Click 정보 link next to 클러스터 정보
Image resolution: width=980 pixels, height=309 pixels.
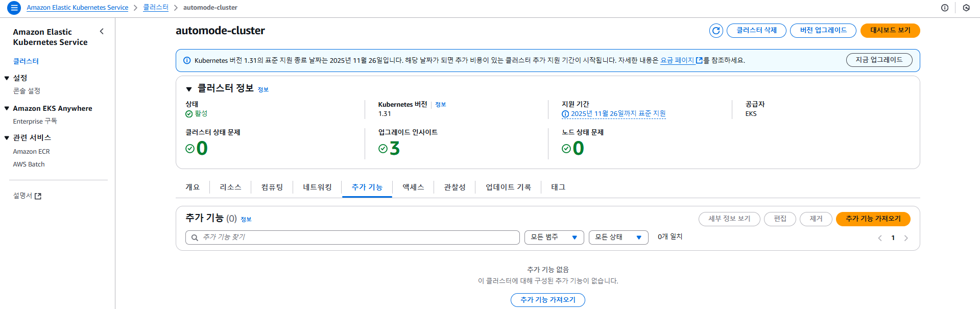point(263,90)
